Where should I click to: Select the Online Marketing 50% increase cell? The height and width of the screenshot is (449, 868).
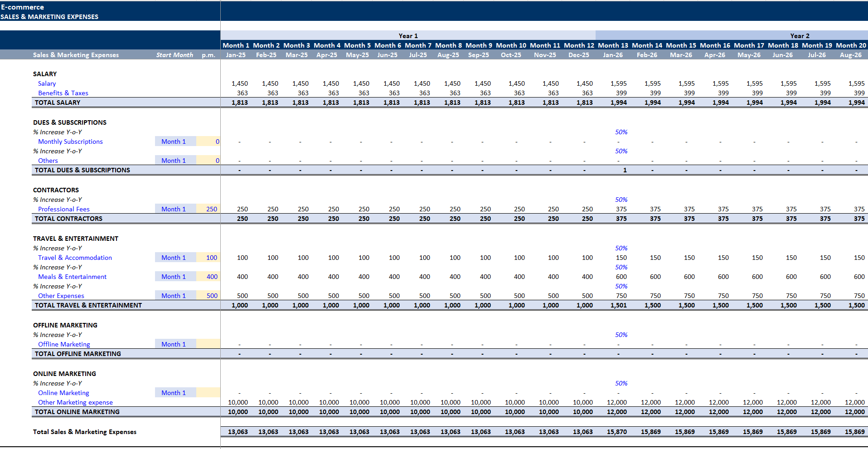(x=621, y=383)
